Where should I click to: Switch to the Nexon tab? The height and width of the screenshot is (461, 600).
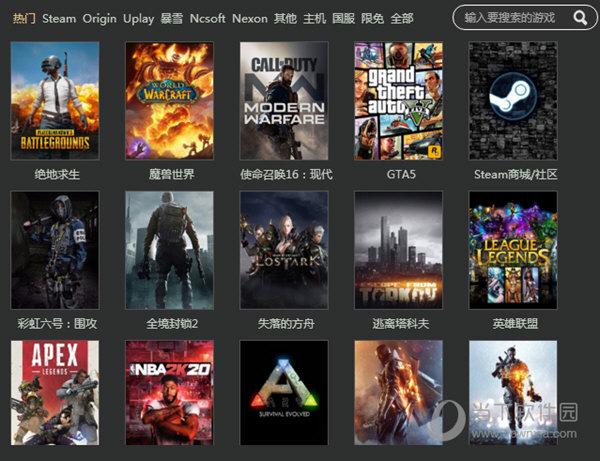[250, 18]
